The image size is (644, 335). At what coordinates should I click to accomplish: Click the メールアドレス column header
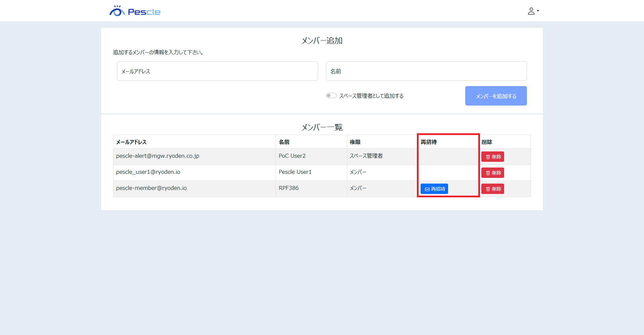tap(131, 142)
